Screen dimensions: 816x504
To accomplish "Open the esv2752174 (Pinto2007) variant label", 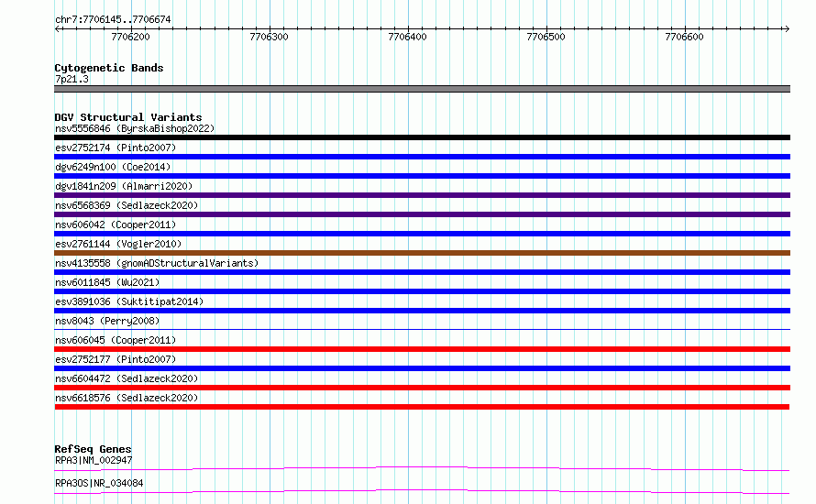I will click(x=116, y=148).
